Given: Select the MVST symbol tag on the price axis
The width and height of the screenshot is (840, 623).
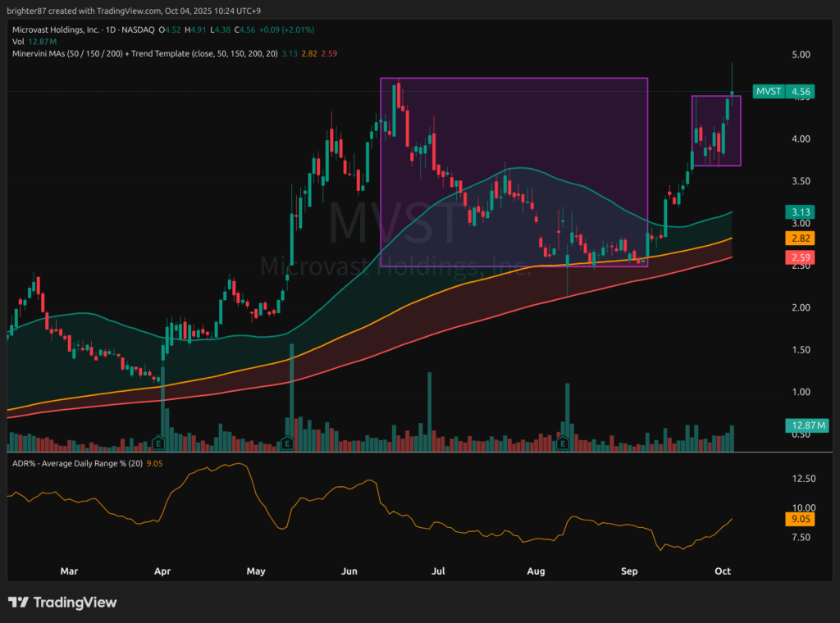Looking at the screenshot, I should (x=767, y=92).
